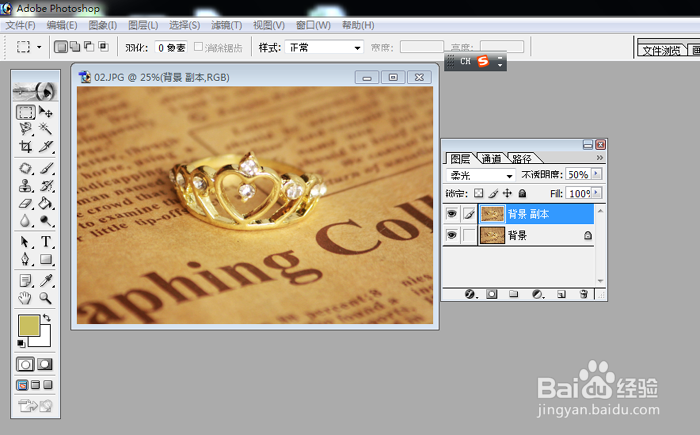The image size is (700, 435).
Task: Open the 文件浏览 palette tab
Action: (x=661, y=50)
